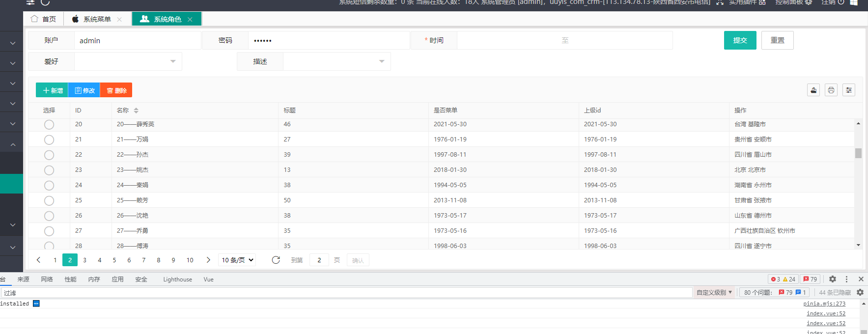Viewport: 868px width, 334px height.
Task: Select the radio button for row 20
Action: point(49,124)
